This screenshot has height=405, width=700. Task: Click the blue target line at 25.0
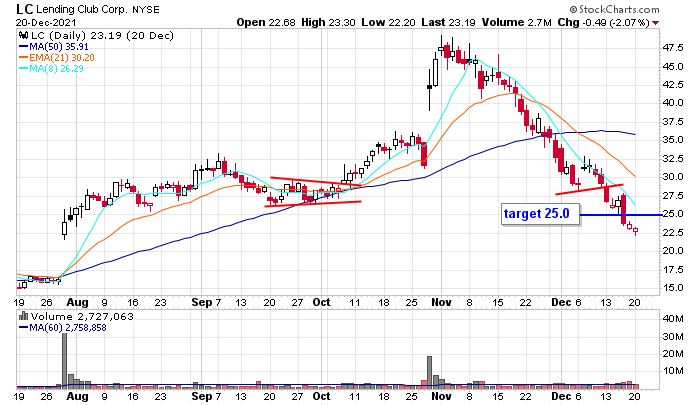coord(621,215)
